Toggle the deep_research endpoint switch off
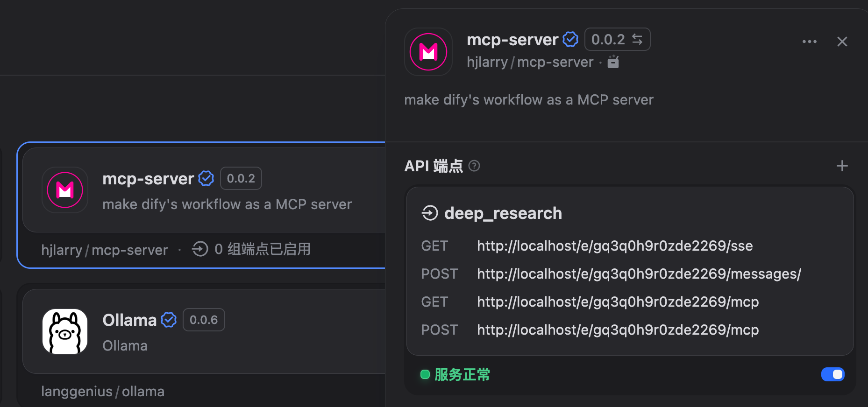This screenshot has height=407, width=868. [x=832, y=374]
